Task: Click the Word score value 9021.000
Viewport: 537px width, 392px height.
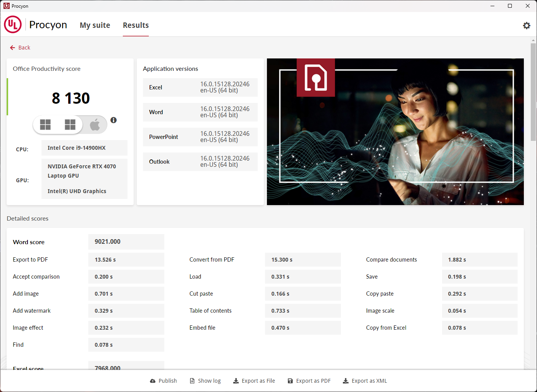Action: pos(126,242)
